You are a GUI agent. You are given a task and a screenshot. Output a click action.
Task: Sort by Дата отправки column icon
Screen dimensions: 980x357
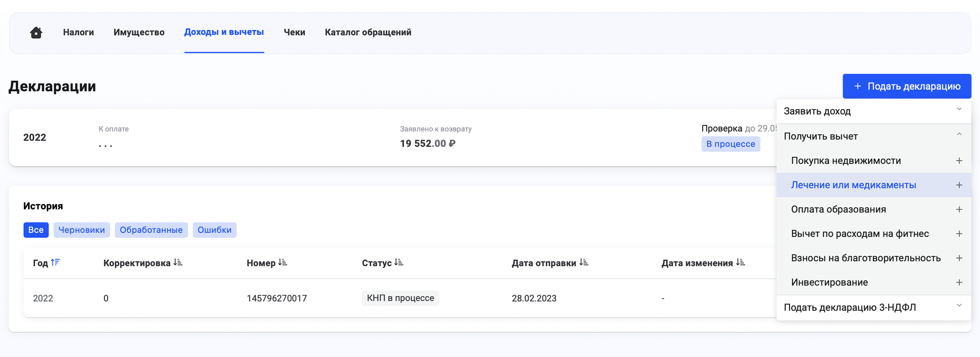tap(584, 262)
